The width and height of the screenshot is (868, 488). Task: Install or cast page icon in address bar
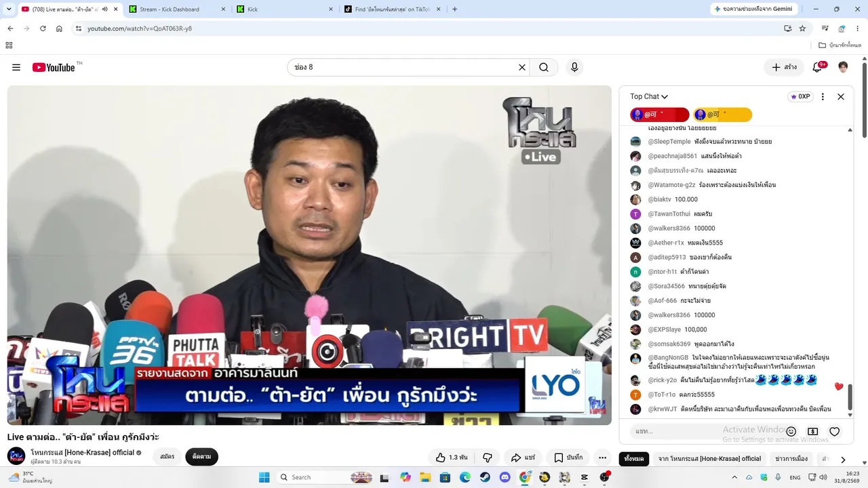click(787, 28)
